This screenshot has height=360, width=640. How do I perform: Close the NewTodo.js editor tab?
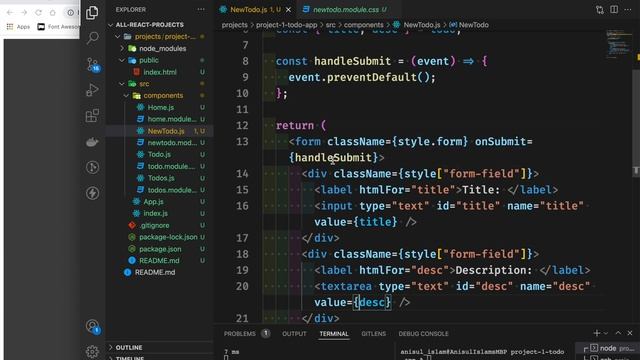[289, 9]
